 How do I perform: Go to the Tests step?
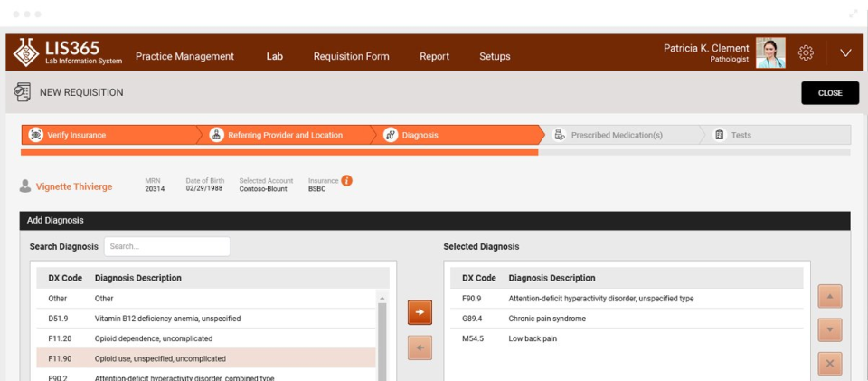775,135
